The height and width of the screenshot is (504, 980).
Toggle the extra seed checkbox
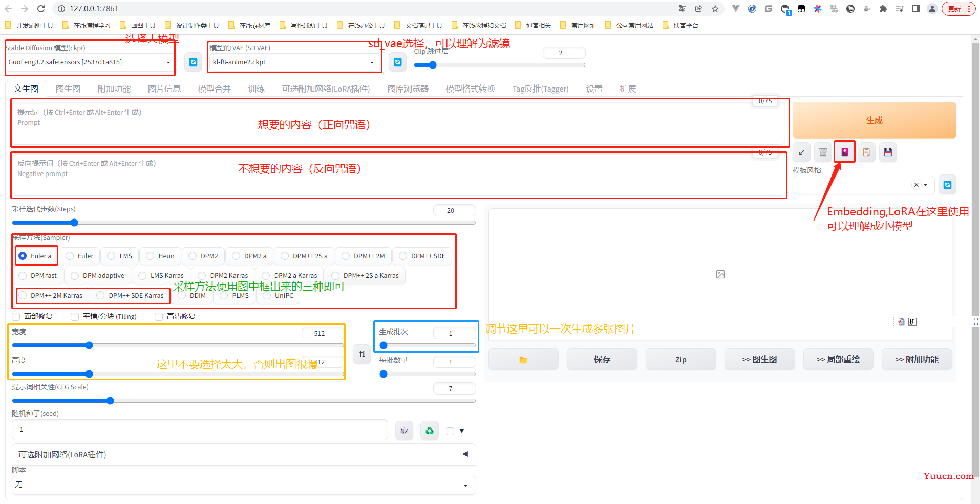point(450,431)
